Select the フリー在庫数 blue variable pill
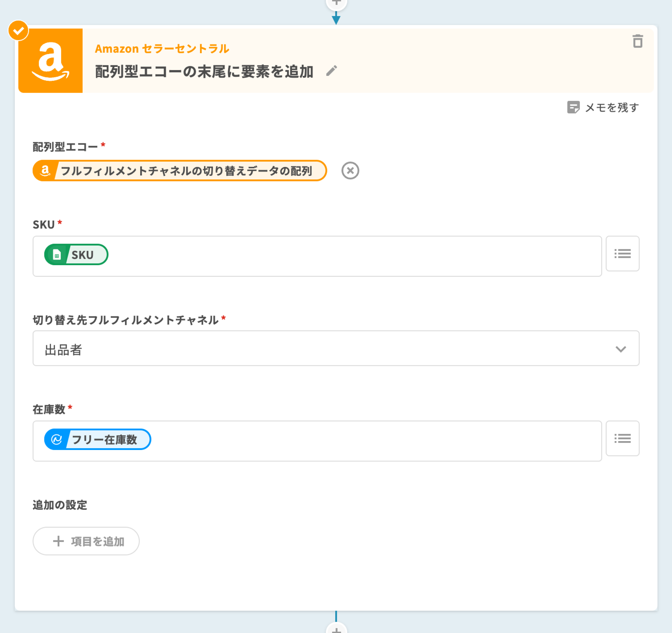The width and height of the screenshot is (672, 633). click(97, 440)
